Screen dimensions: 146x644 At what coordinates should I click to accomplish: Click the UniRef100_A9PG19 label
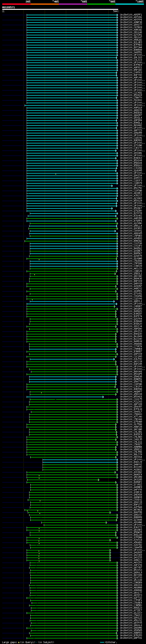pyautogui.click(x=131, y=108)
